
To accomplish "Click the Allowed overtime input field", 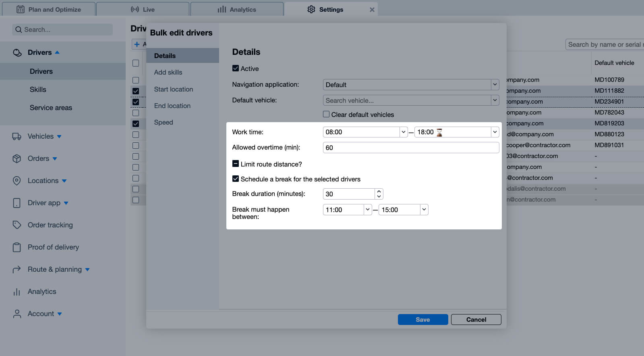I will click(x=411, y=148).
